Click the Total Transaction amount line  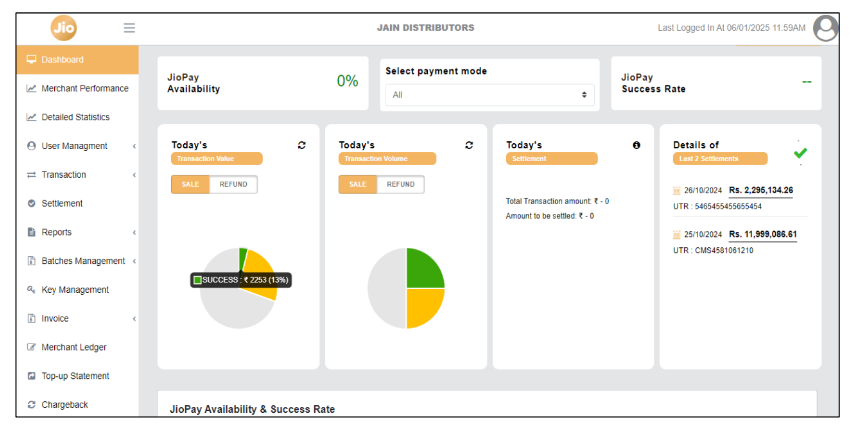pyautogui.click(x=557, y=201)
